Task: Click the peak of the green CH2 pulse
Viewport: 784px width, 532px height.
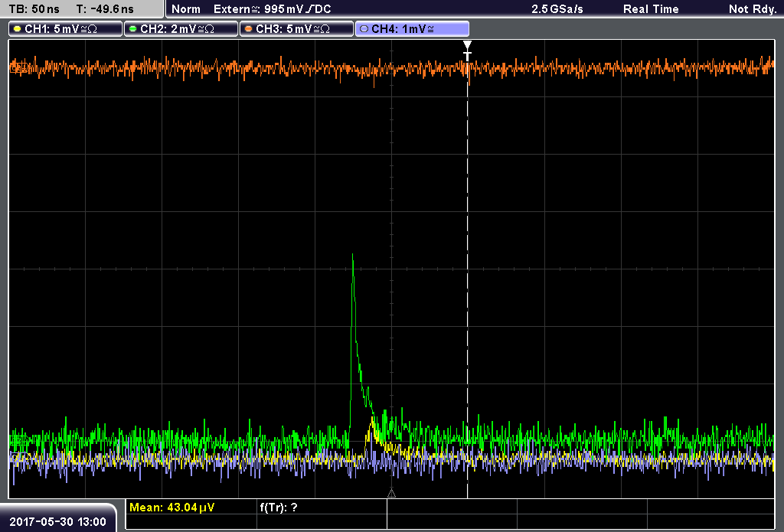Action: (x=352, y=255)
